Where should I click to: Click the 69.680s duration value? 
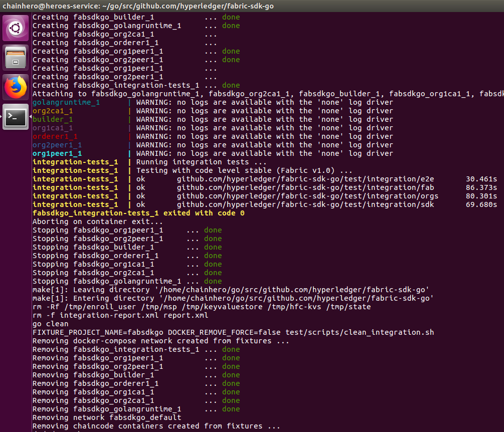click(x=481, y=204)
